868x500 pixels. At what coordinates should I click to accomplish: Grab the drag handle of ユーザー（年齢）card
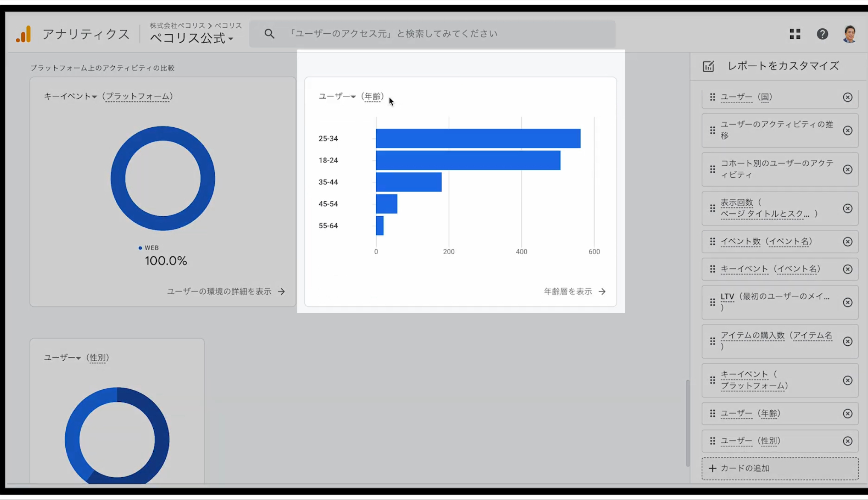pos(712,413)
